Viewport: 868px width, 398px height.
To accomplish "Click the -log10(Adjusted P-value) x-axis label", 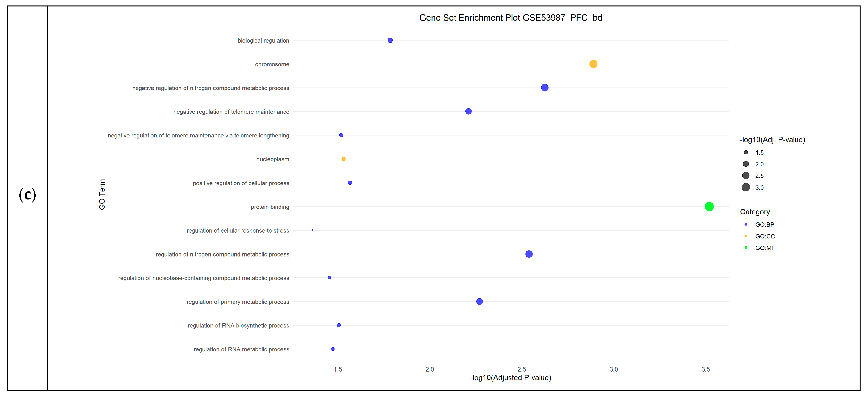I will 510,377.
